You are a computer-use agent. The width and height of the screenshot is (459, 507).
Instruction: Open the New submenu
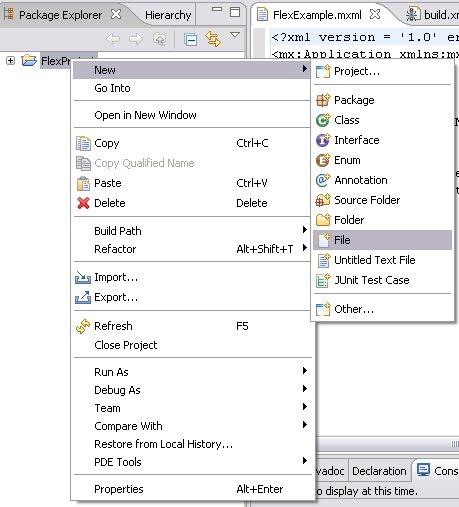tap(191, 70)
